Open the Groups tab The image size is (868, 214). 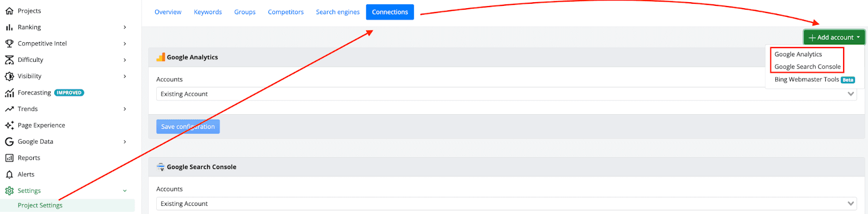[x=245, y=12]
